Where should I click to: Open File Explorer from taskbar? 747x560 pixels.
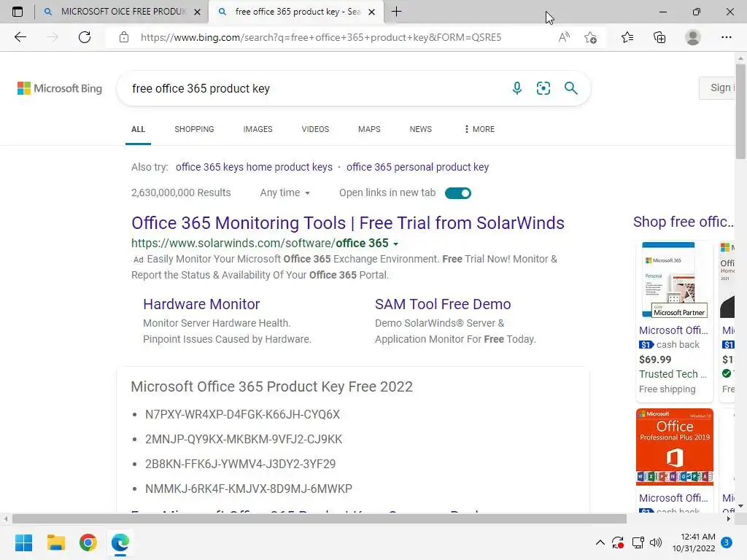click(55, 542)
